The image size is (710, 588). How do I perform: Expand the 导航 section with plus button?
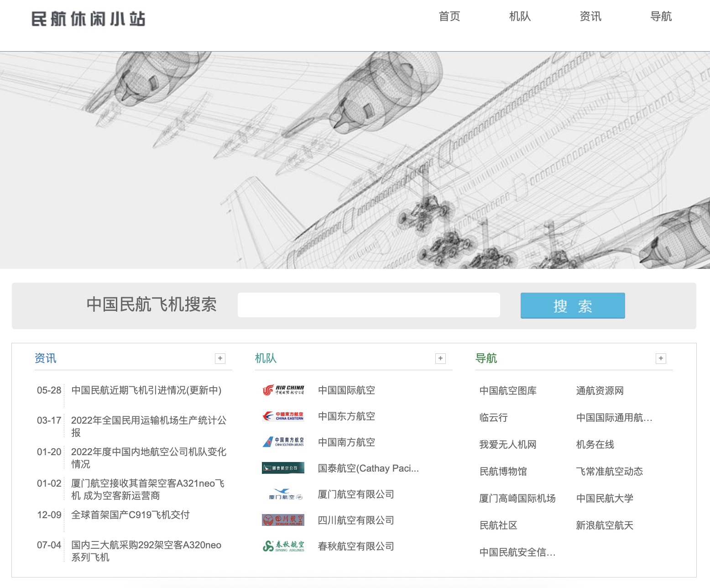tap(661, 358)
